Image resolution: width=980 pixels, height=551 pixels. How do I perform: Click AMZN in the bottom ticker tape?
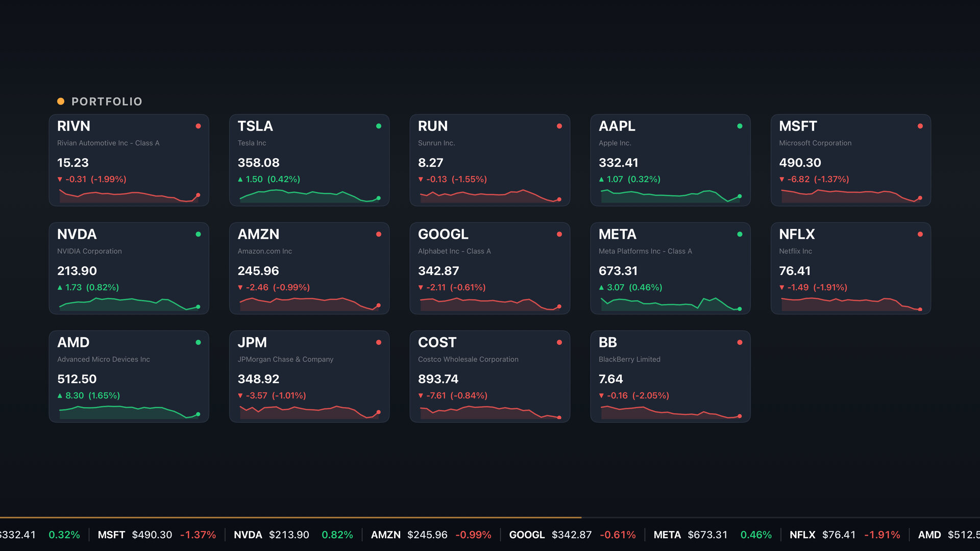click(x=385, y=535)
